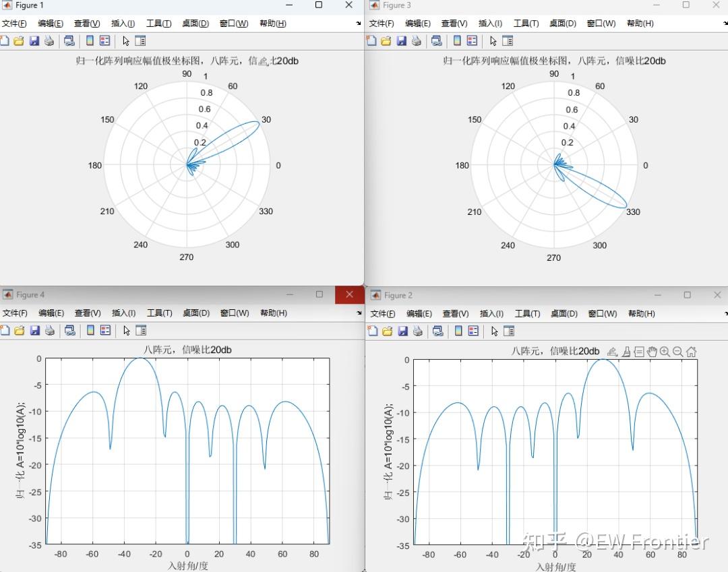728x572 pixels.
Task: Select Zoom Out magnifier in Figure 2 axes
Action: pos(678,352)
